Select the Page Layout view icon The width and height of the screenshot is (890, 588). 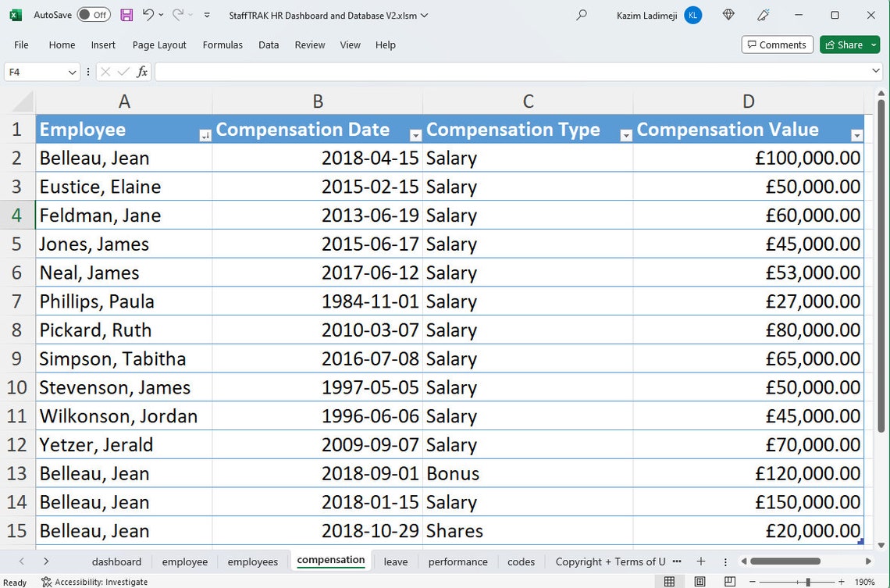(x=700, y=582)
